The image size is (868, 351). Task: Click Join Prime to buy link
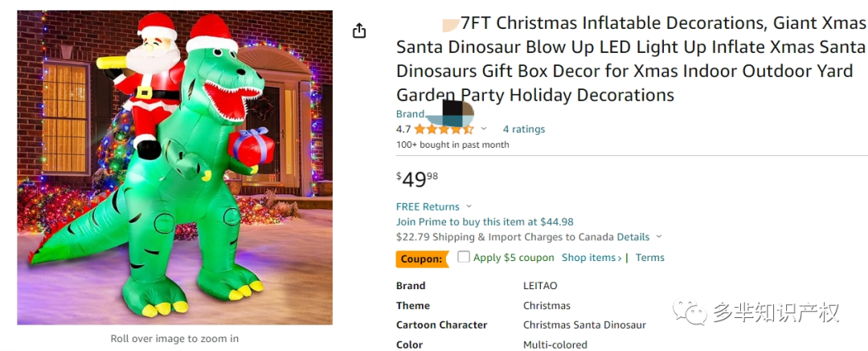click(485, 222)
